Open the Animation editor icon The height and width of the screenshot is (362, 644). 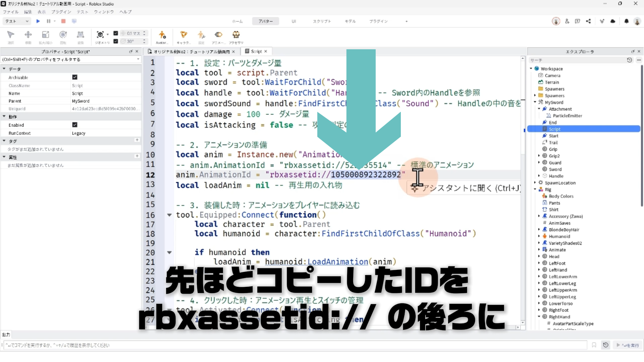(218, 35)
